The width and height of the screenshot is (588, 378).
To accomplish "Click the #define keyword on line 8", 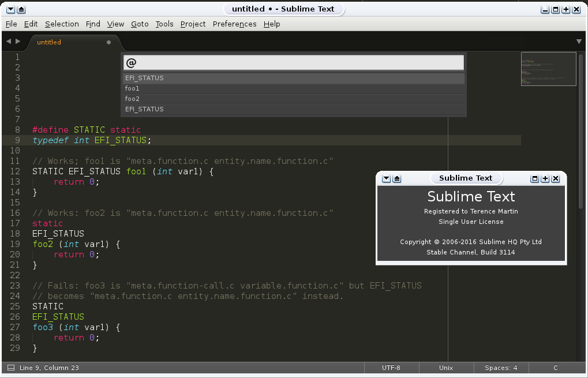I will click(50, 130).
